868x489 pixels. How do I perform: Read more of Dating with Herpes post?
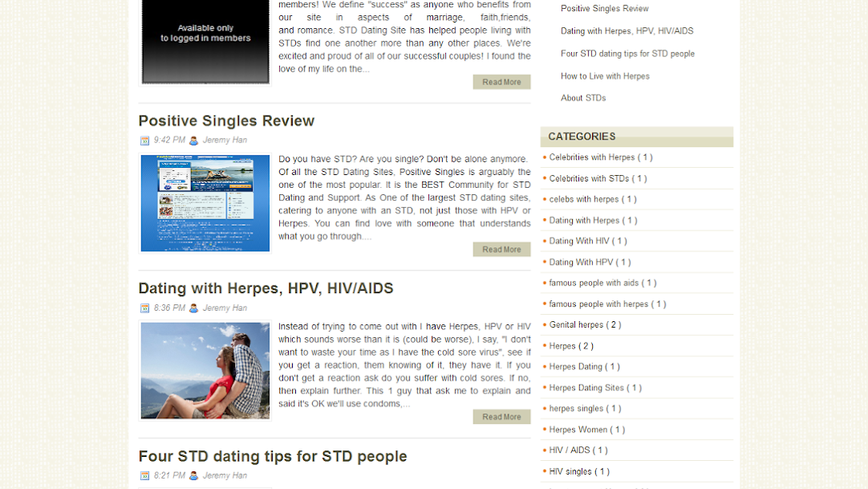coord(501,417)
